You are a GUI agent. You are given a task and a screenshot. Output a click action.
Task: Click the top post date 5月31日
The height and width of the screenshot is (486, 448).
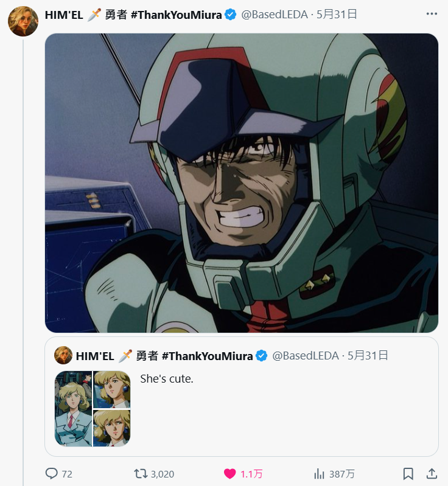coord(337,15)
